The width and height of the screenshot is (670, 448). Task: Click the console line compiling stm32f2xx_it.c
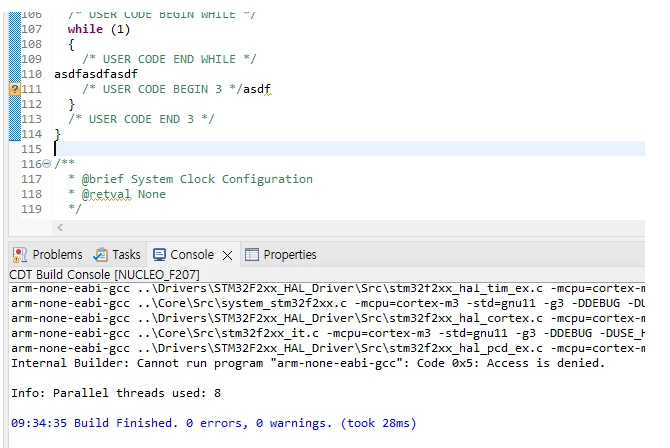[328, 333]
